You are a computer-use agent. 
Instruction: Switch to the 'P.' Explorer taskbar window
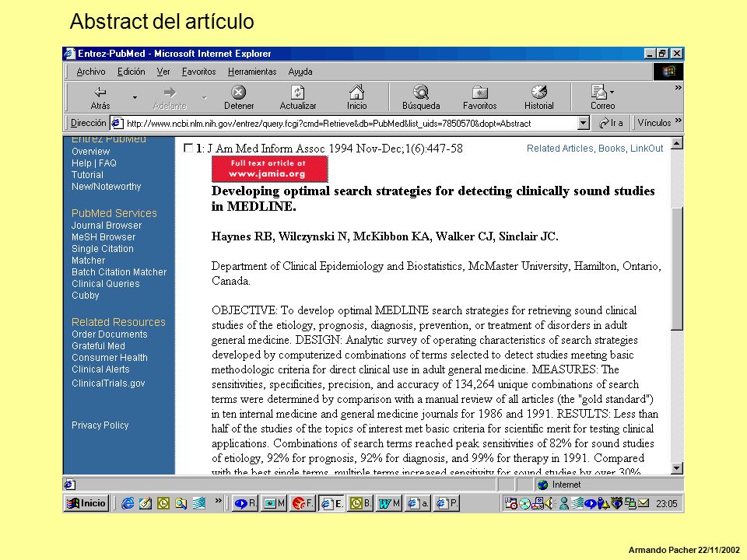point(447,503)
